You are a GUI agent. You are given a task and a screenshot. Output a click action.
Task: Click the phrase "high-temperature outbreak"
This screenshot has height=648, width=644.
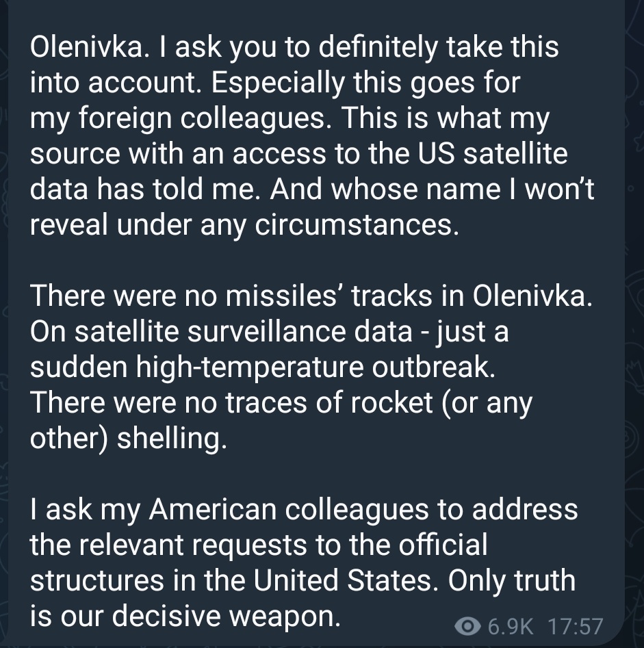coord(315,368)
